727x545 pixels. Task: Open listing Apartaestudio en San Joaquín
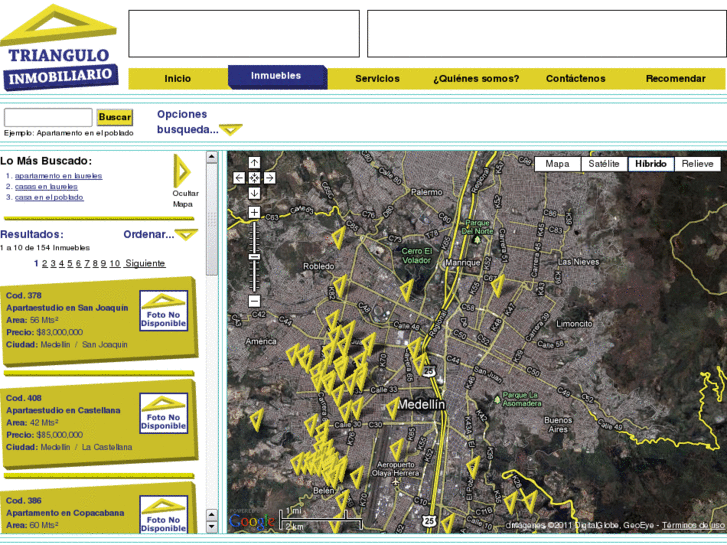click(67, 308)
